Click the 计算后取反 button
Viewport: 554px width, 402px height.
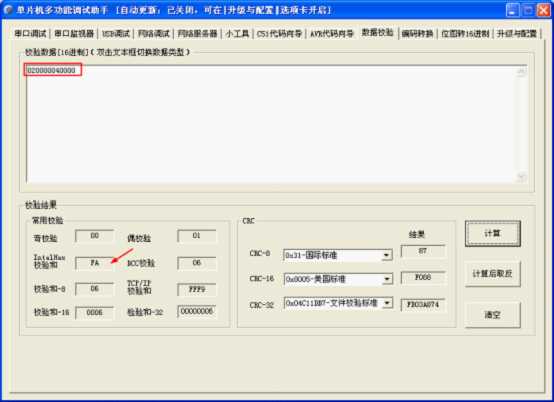493,274
